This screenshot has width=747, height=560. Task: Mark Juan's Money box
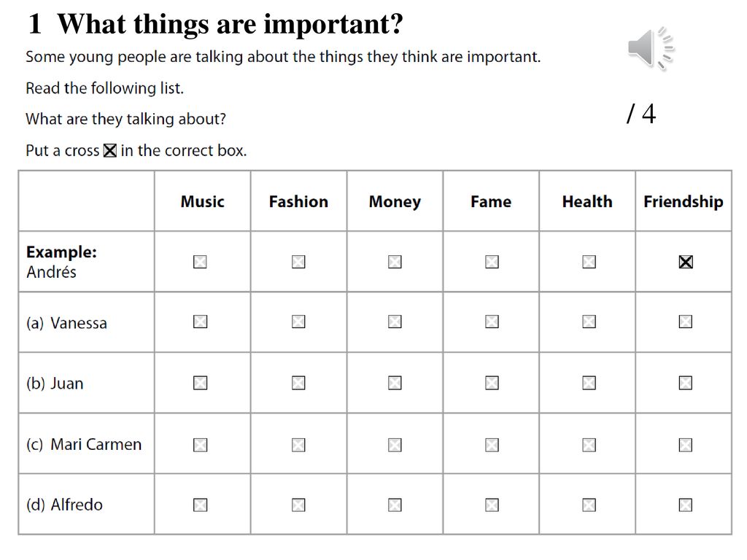(395, 383)
